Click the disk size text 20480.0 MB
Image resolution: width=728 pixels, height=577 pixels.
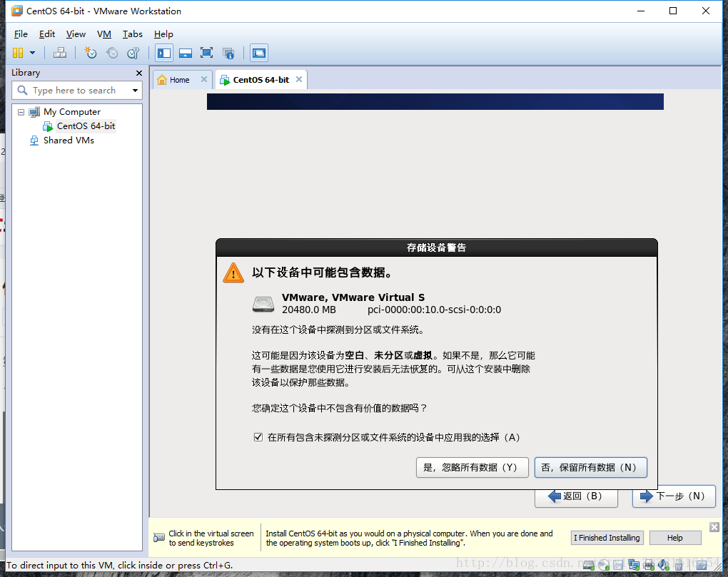[309, 310]
